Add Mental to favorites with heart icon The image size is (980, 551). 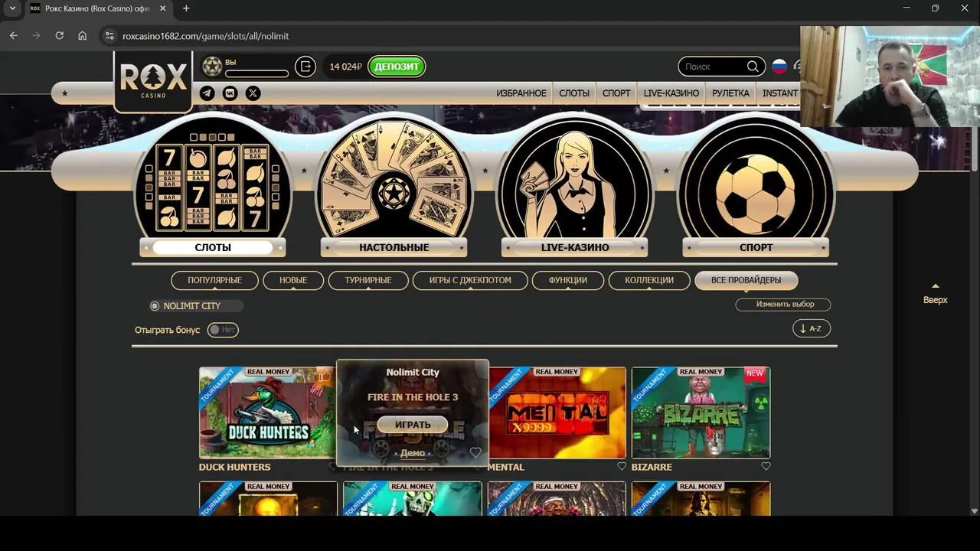tap(622, 466)
